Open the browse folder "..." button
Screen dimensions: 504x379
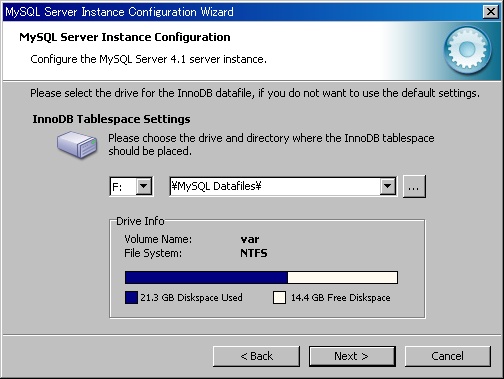pyautogui.click(x=414, y=187)
